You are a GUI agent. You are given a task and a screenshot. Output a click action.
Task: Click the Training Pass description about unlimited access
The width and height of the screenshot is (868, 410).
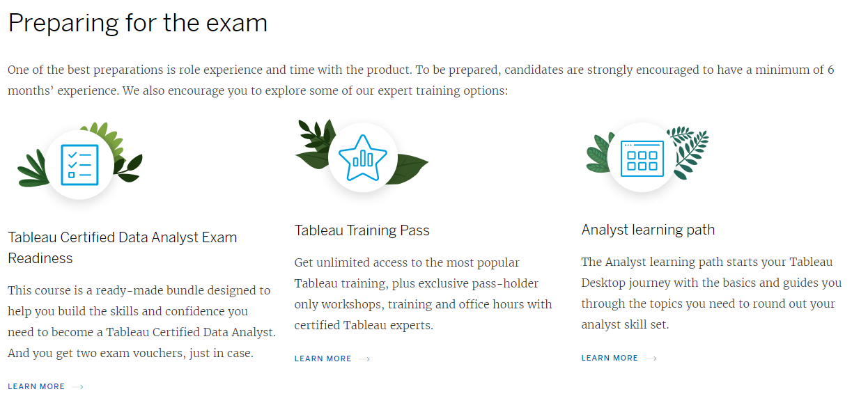[x=423, y=294]
